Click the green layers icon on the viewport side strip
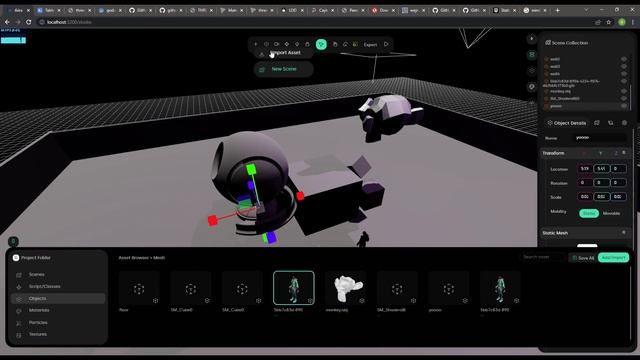 click(531, 55)
